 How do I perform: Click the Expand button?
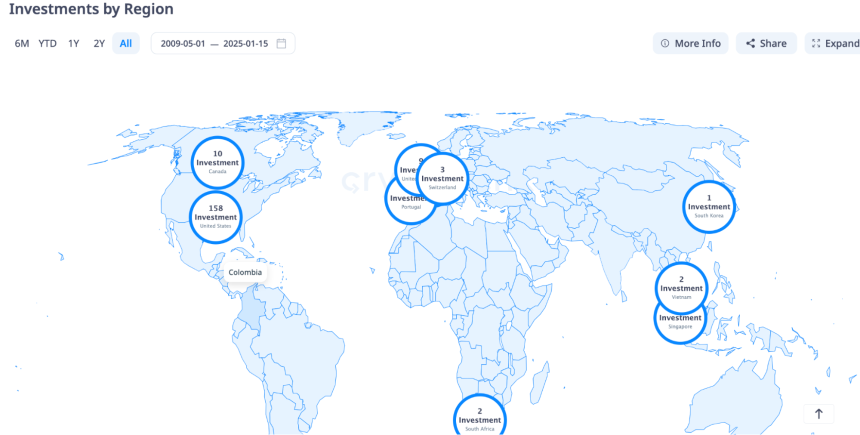pyautogui.click(x=834, y=43)
